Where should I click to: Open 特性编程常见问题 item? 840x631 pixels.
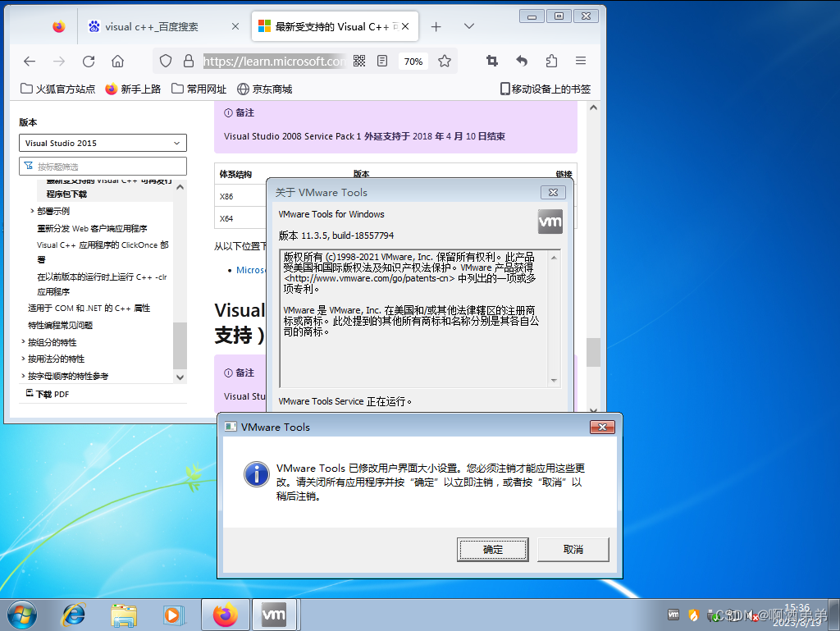point(60,326)
